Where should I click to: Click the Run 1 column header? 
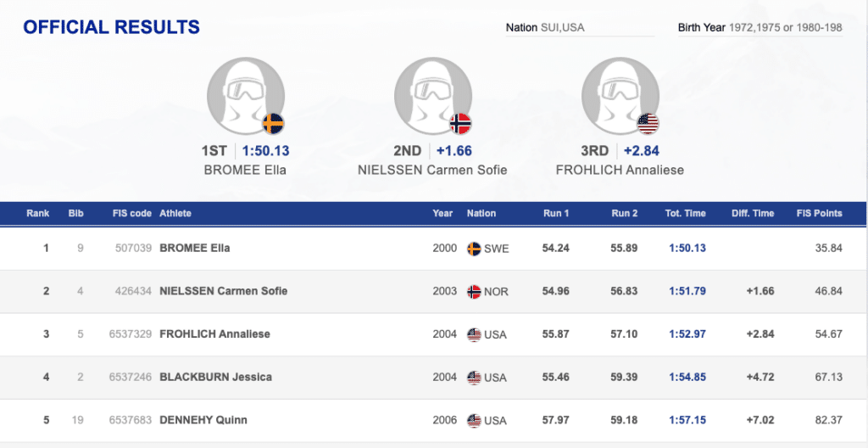pyautogui.click(x=556, y=213)
